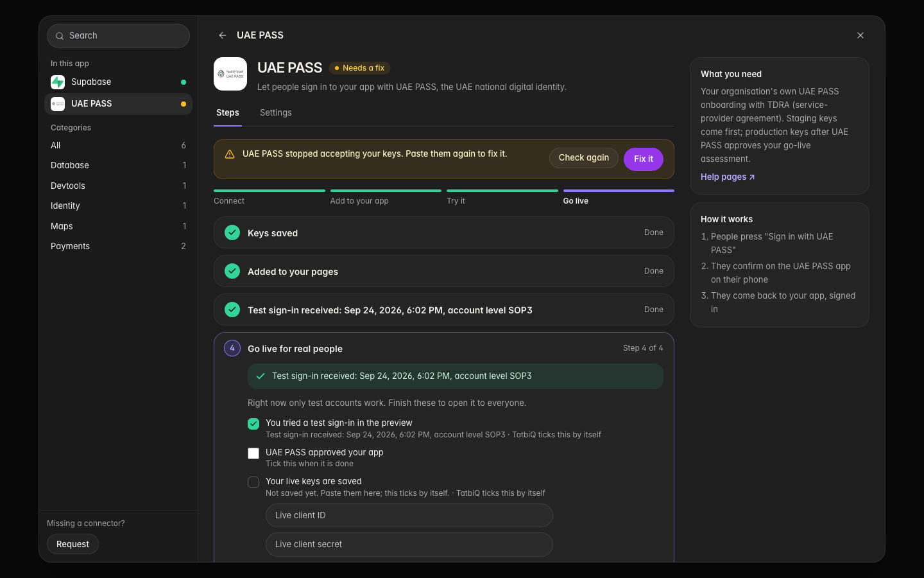Image resolution: width=924 pixels, height=578 pixels.
Task: Click the Request connector button
Action: (x=73, y=544)
